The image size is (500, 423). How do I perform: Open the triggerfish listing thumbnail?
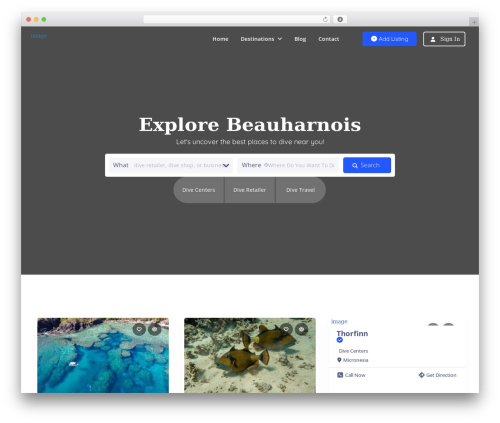(250, 355)
